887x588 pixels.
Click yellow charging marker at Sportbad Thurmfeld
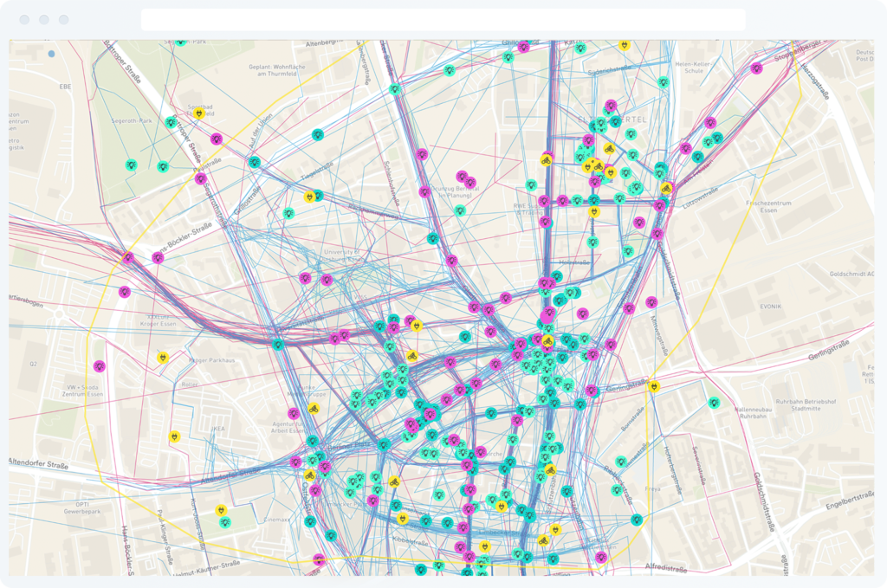pos(199,113)
